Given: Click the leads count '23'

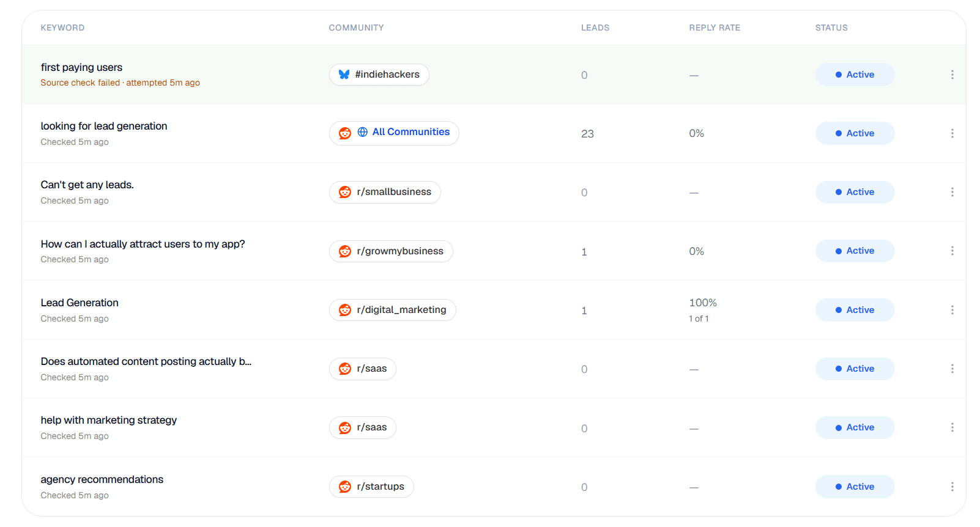Looking at the screenshot, I should coord(587,134).
